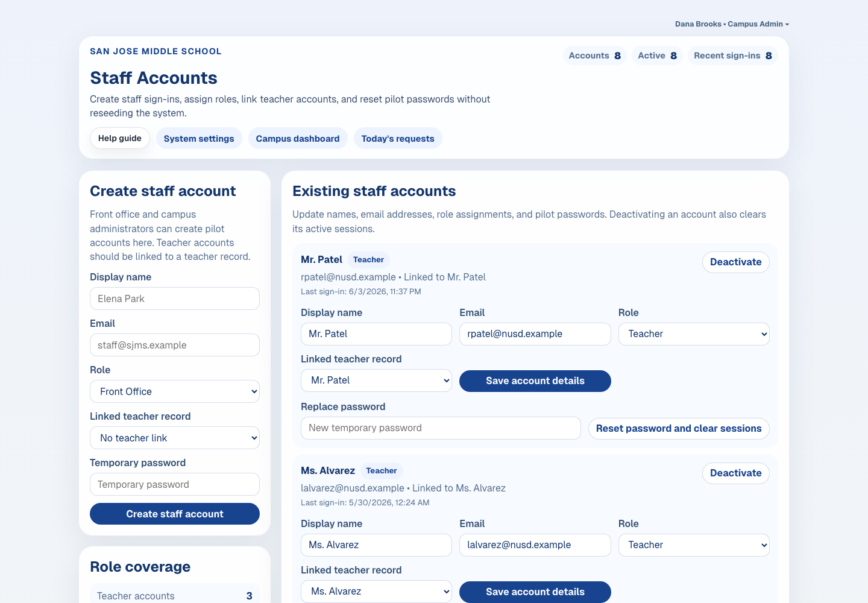Click the SAN JOSE MIDDLE SCHOOL label
This screenshot has width=868, height=603.
click(156, 51)
